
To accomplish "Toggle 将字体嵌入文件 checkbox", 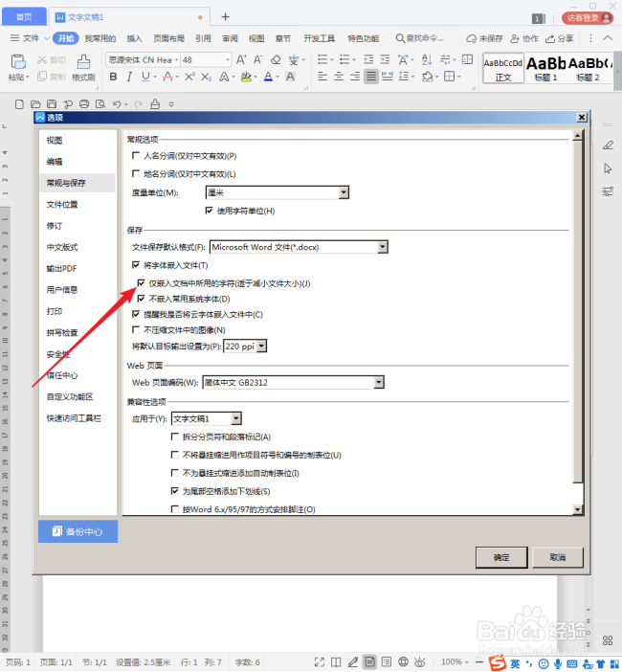I will (136, 265).
